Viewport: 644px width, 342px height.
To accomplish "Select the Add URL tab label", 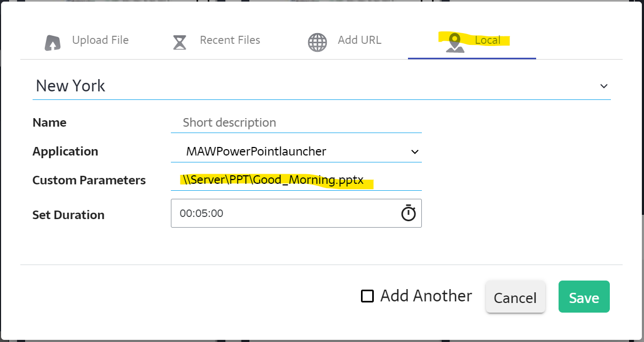I will (359, 40).
